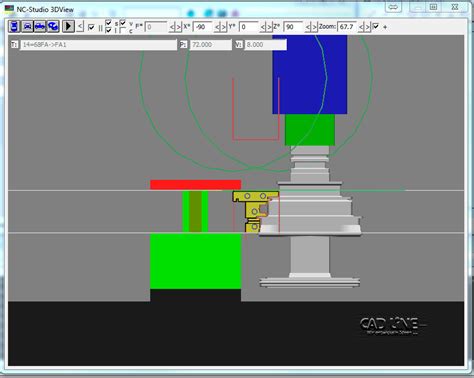Toggle the checkbox right of Zoom steppers

tap(376, 26)
